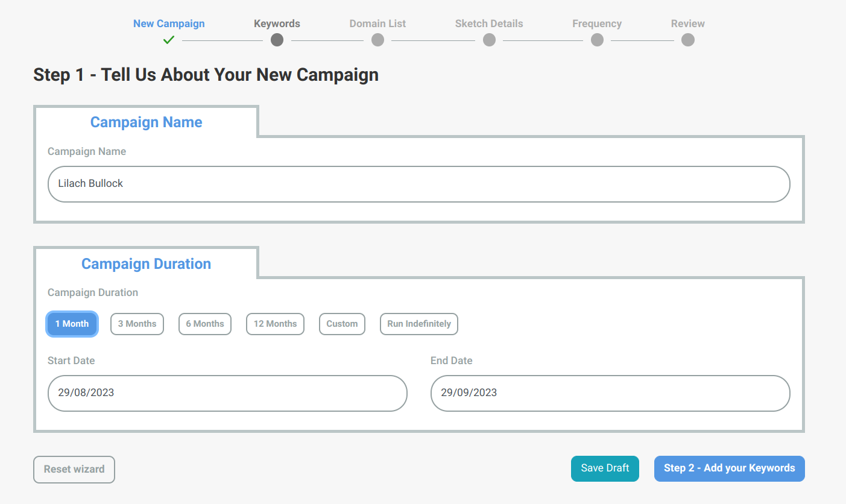Proceed with Step 2 - Add your Keywords
This screenshot has height=504, width=846.
(x=729, y=468)
